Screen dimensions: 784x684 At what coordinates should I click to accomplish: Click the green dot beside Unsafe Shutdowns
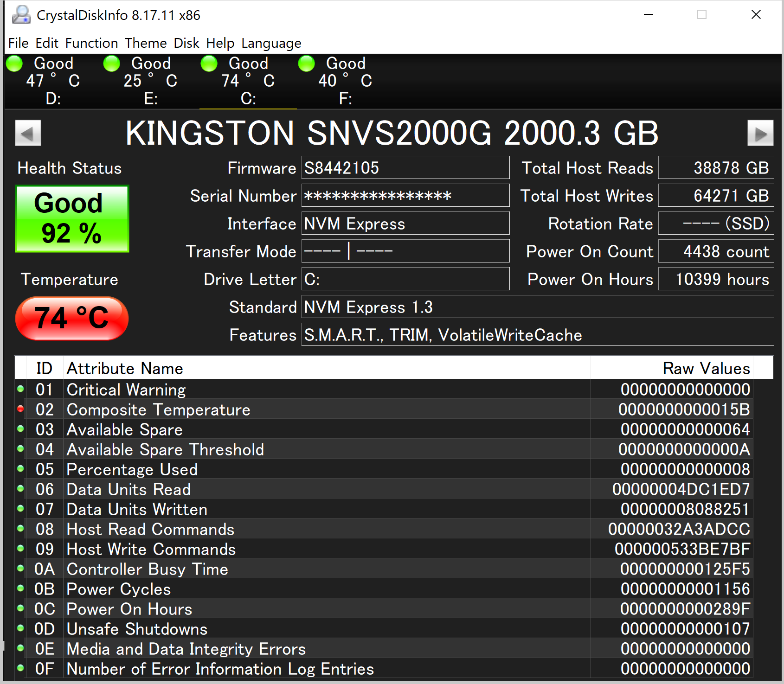(x=20, y=628)
